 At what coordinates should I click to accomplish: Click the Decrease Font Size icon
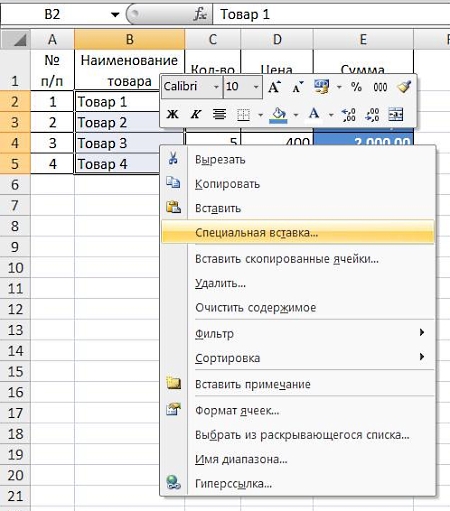point(297,87)
